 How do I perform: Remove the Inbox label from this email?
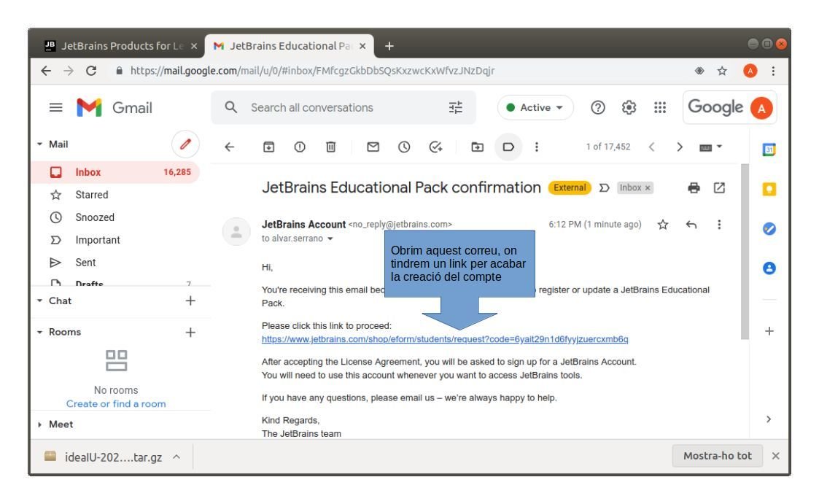tap(648, 188)
